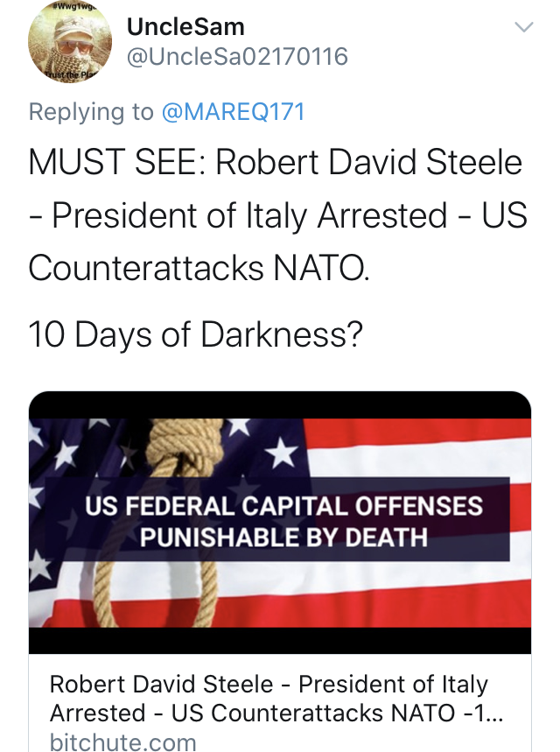This screenshot has height=752, width=560.
Task: Click the 'Counterattacks NATO.' tweet line
Action: (199, 268)
